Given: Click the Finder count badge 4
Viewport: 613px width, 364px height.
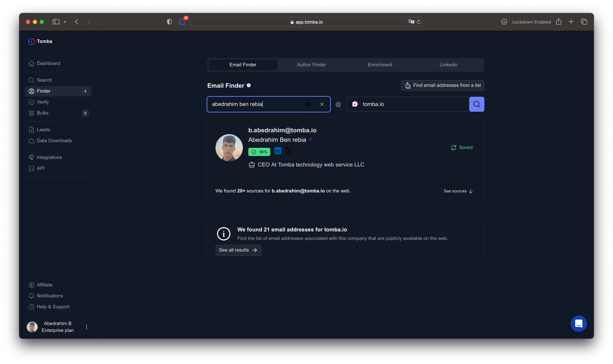Looking at the screenshot, I should [x=85, y=91].
